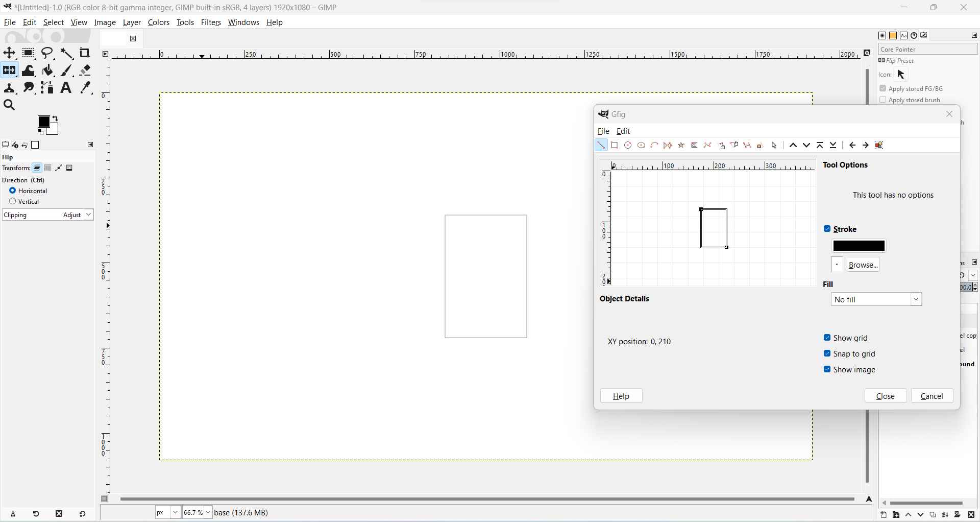Open the Filters menu
Image resolution: width=980 pixels, height=522 pixels.
coord(211,23)
